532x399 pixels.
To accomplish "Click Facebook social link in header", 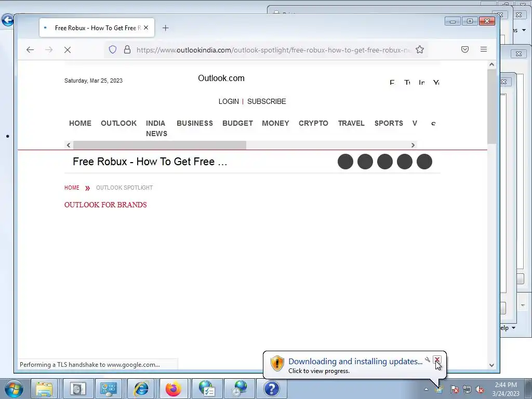I will (392, 83).
